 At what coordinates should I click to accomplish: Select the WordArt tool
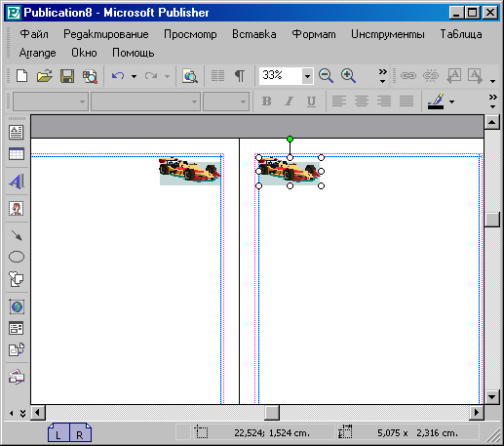17,182
